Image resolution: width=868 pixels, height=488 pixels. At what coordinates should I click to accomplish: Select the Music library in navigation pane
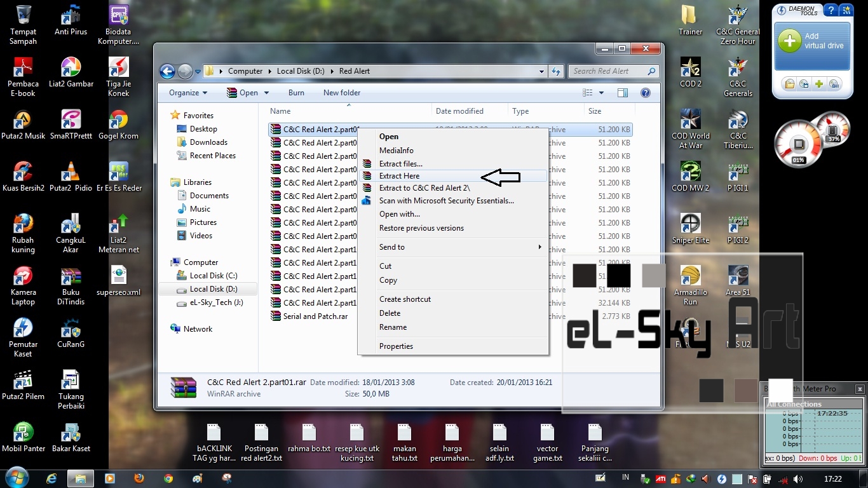(200, 209)
